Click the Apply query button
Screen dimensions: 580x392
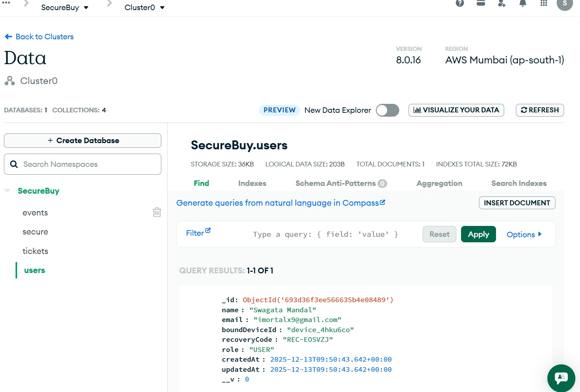479,234
